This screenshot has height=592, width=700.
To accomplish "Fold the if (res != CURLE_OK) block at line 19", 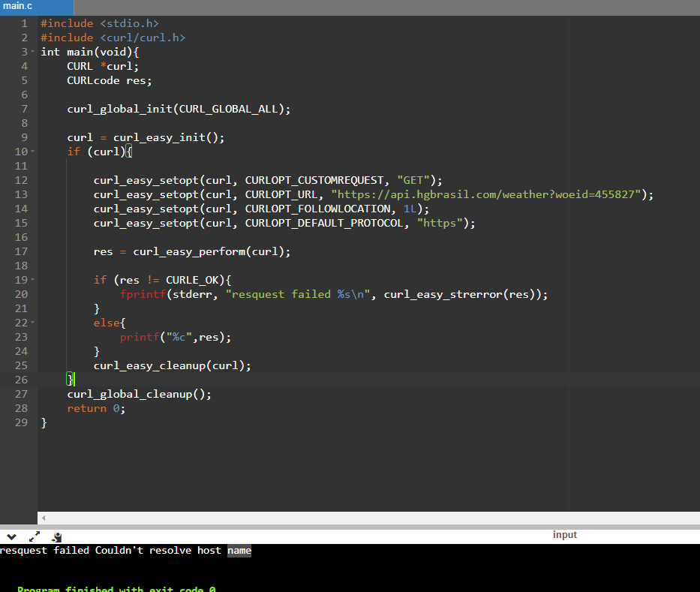I will (x=32, y=280).
